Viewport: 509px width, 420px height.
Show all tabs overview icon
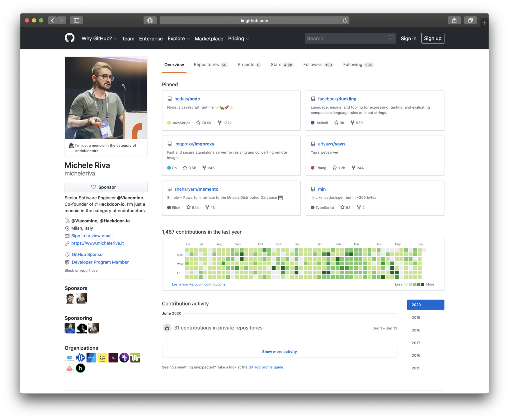coord(470,21)
